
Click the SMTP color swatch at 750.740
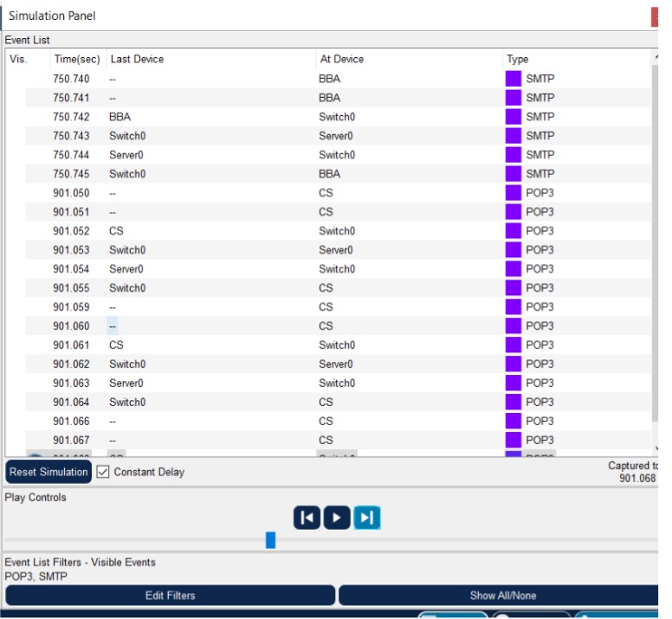coord(514,79)
